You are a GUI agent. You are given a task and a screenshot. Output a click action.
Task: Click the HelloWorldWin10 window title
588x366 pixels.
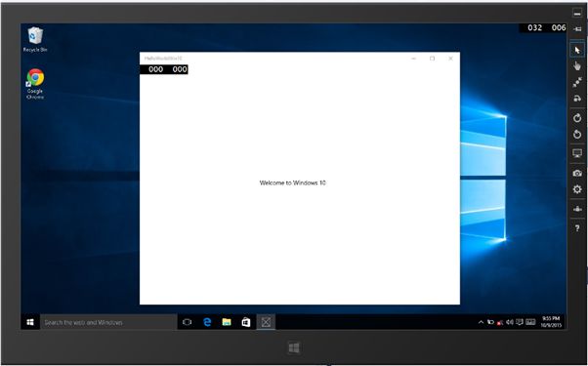163,59
